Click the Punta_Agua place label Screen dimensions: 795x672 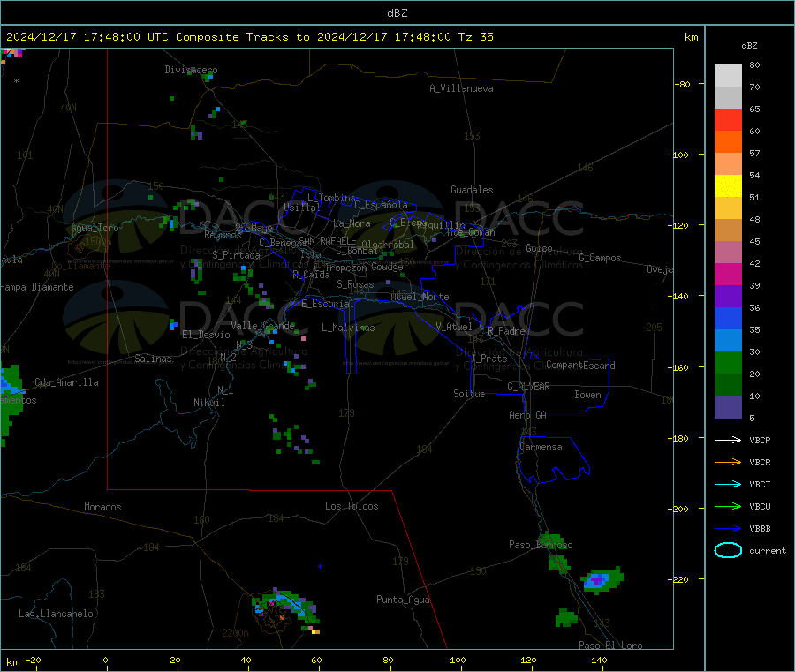(403, 600)
